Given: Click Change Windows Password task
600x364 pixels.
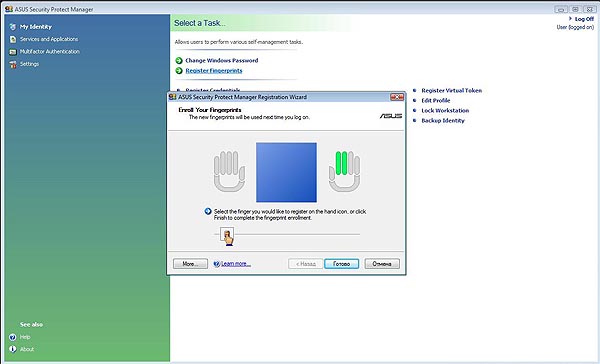Looking at the screenshot, I should 222,60.
